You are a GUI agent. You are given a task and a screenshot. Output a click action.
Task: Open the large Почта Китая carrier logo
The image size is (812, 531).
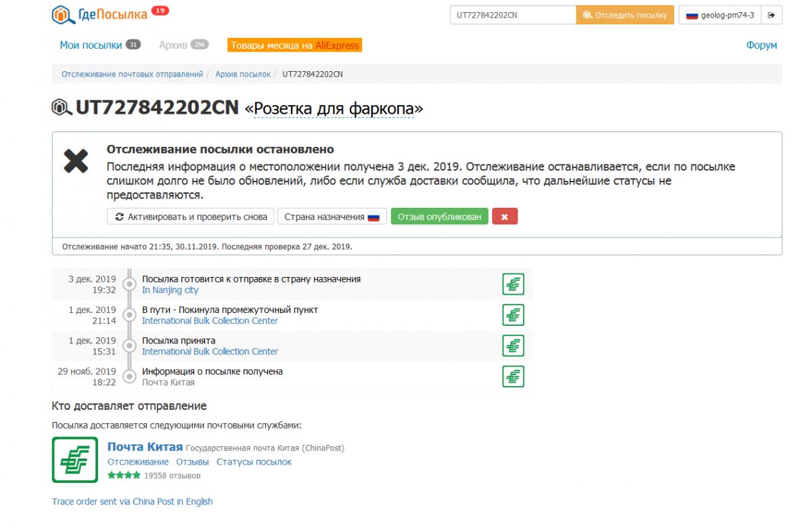point(74,460)
